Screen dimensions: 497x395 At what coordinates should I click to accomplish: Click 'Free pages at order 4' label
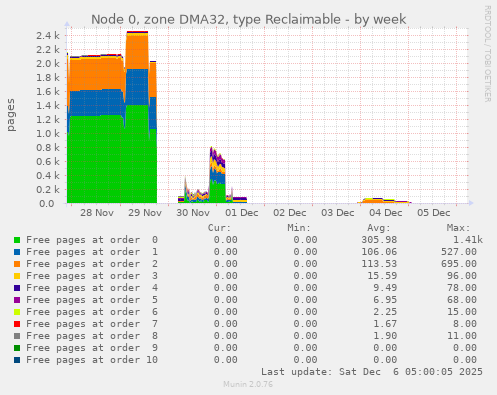(92, 288)
